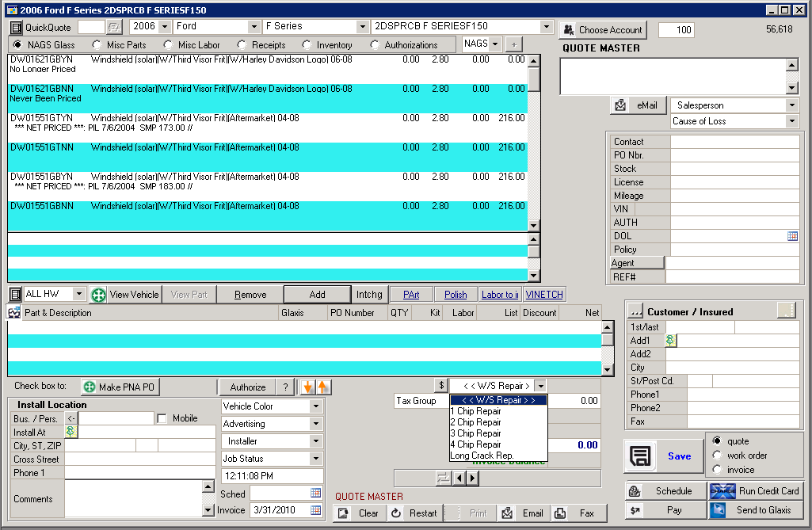The image size is (812, 530).
Task: Click the Install At map lookup icon
Action: point(70,432)
